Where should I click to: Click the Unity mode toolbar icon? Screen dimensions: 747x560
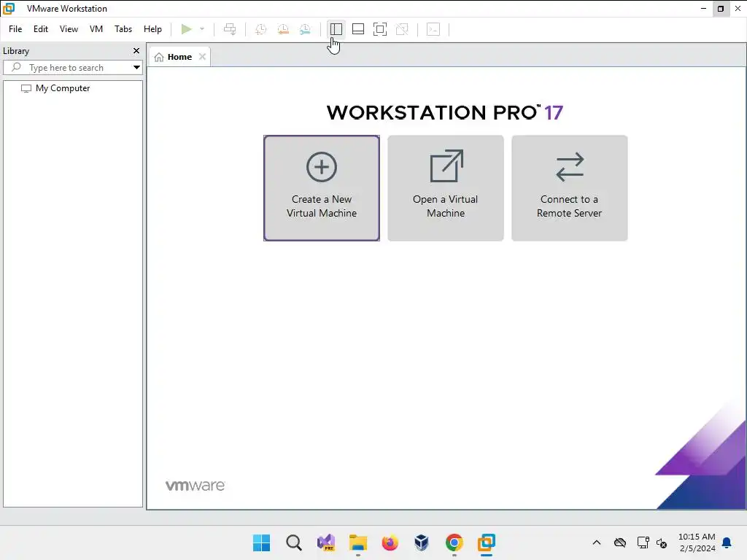[x=402, y=29]
